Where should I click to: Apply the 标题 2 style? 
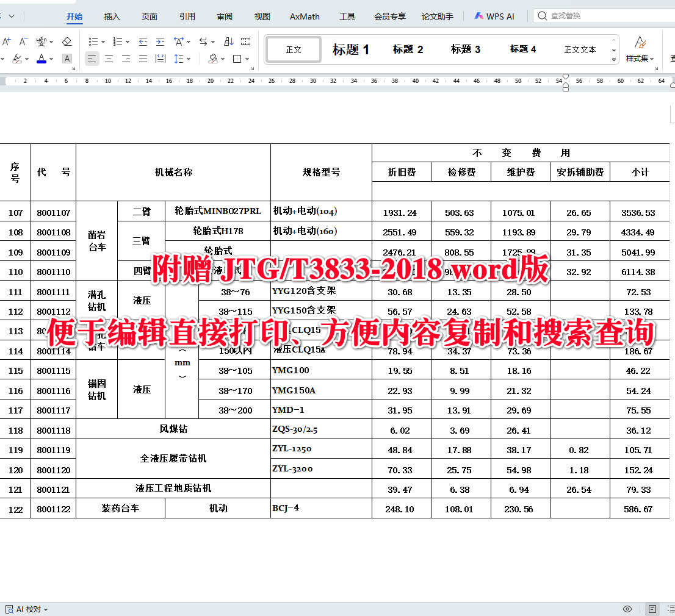click(x=408, y=49)
